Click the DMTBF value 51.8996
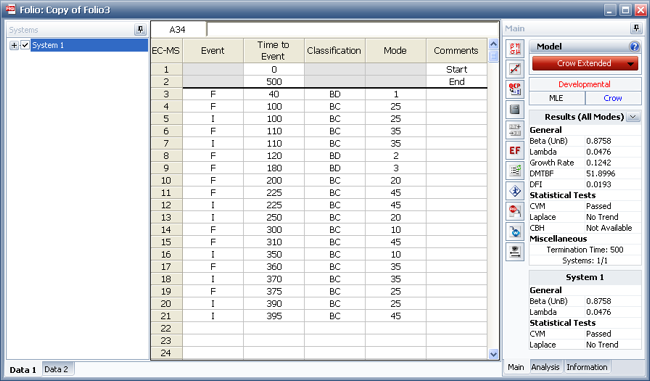Viewport: 650px width, 381px height. [601, 173]
